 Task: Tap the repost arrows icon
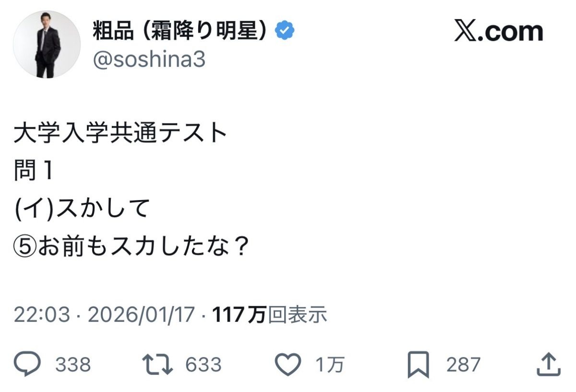click(x=160, y=365)
